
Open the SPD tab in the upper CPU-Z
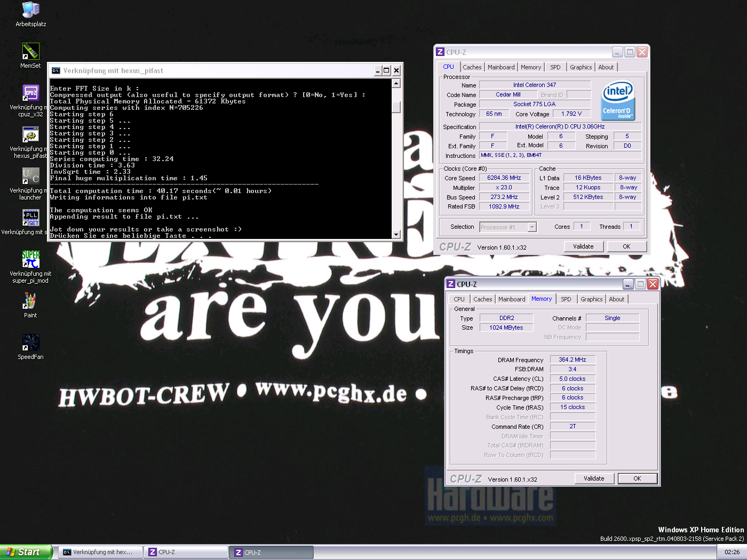click(x=555, y=67)
